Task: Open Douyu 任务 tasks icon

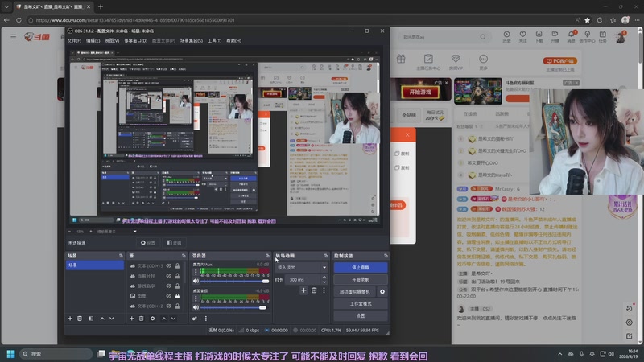Action: 602,36
